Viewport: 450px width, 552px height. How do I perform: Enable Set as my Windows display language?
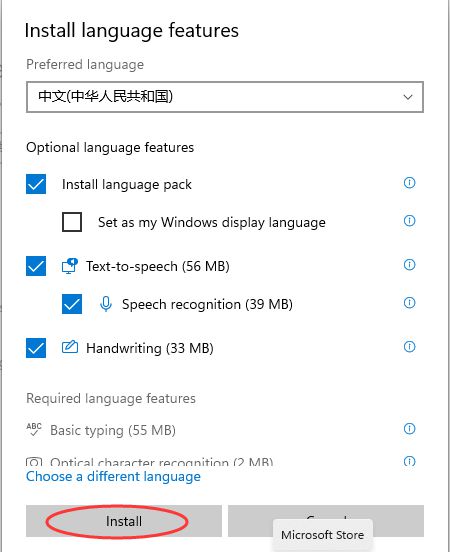72,222
